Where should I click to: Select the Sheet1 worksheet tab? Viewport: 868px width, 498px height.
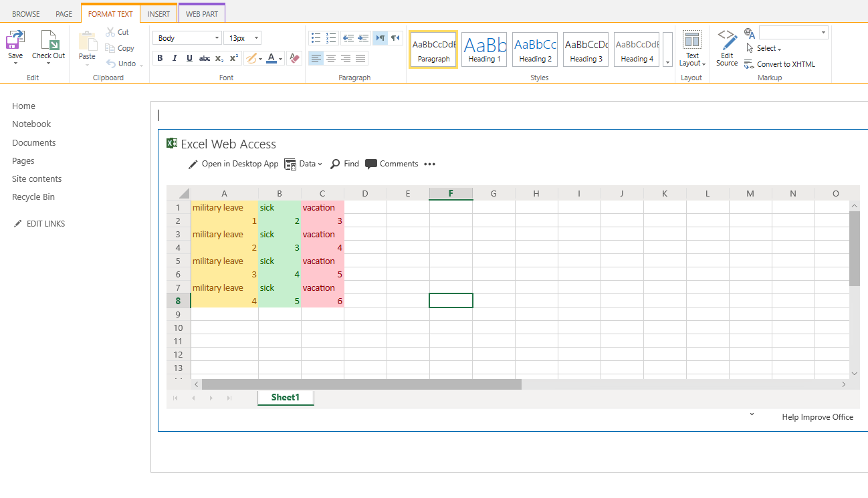tap(286, 398)
